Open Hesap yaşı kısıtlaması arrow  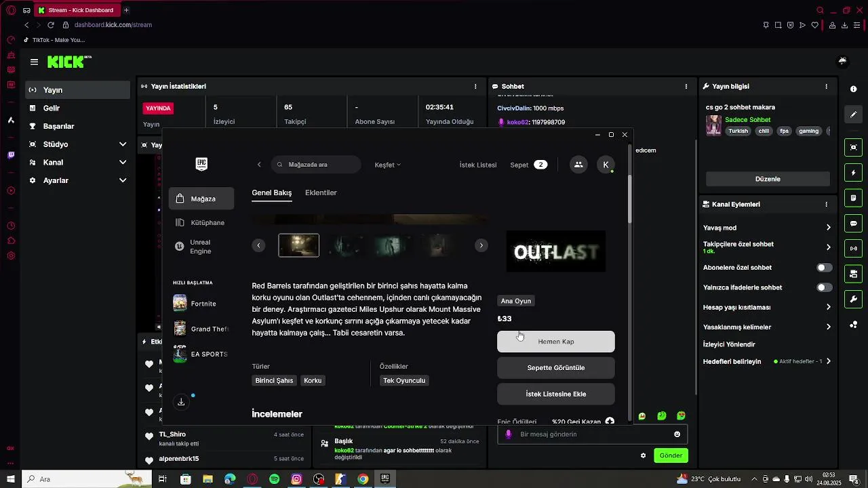point(828,307)
